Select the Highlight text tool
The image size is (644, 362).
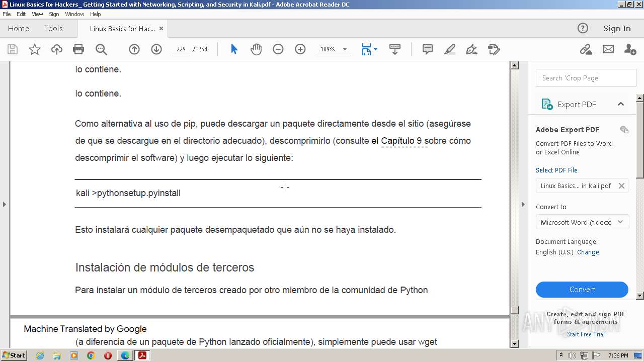(450, 49)
